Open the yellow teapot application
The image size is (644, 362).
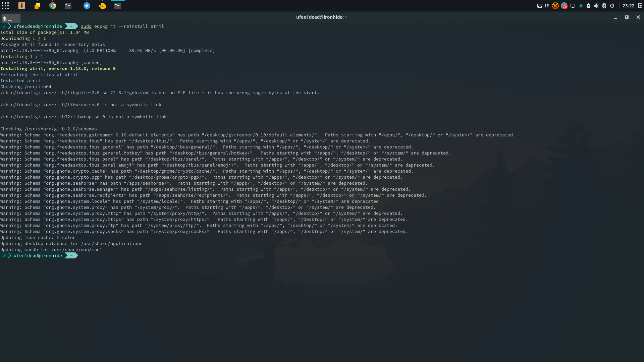pos(102,6)
